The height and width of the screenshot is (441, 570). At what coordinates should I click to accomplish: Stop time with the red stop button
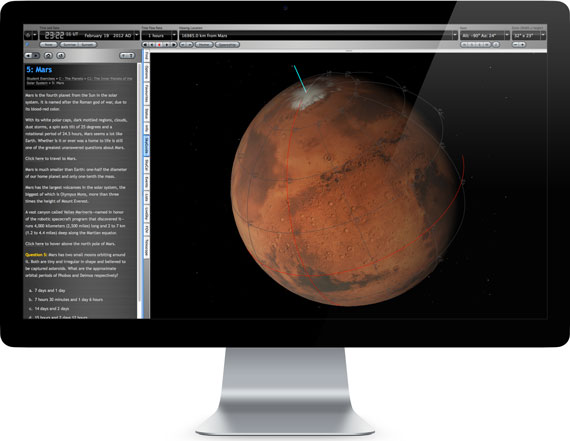pos(159,44)
